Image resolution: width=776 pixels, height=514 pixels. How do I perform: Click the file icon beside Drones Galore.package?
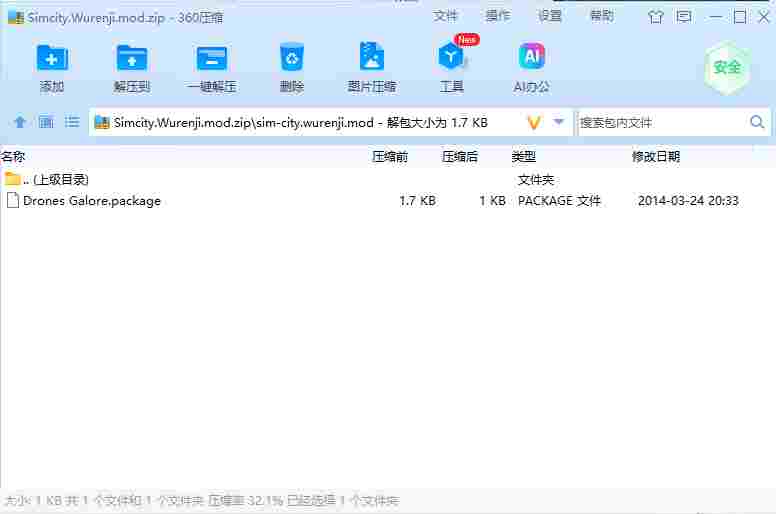tap(13, 200)
